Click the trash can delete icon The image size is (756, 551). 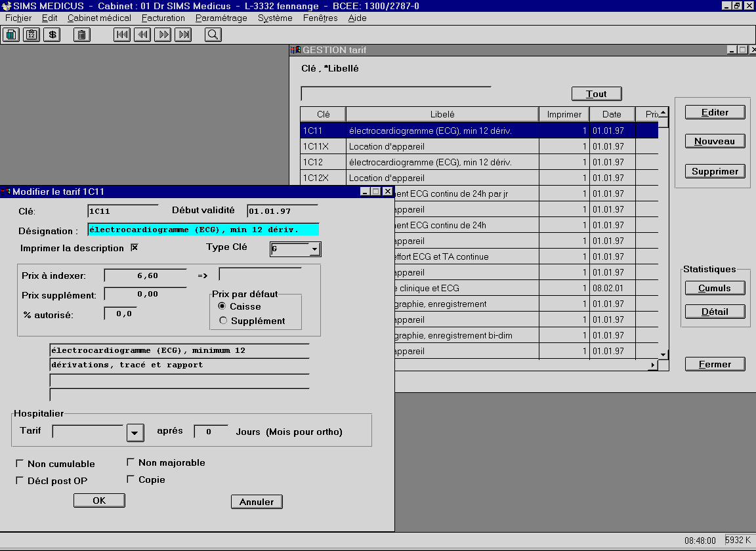pyautogui.click(x=82, y=35)
